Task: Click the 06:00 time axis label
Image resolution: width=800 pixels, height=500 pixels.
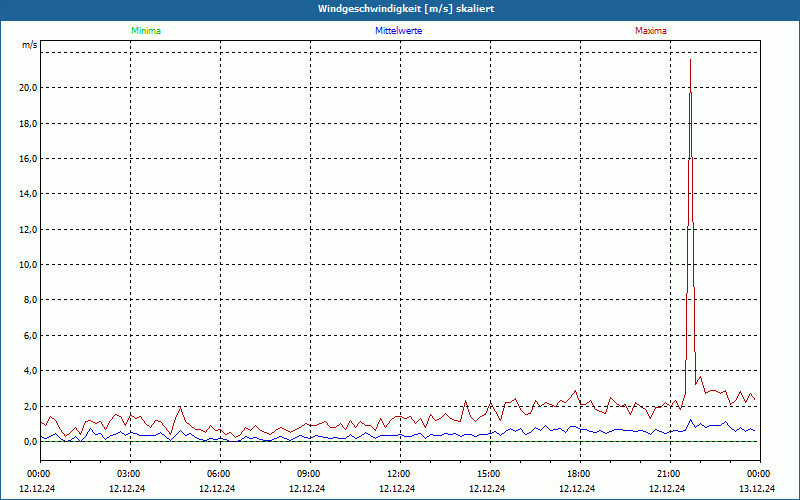Action: click(220, 474)
